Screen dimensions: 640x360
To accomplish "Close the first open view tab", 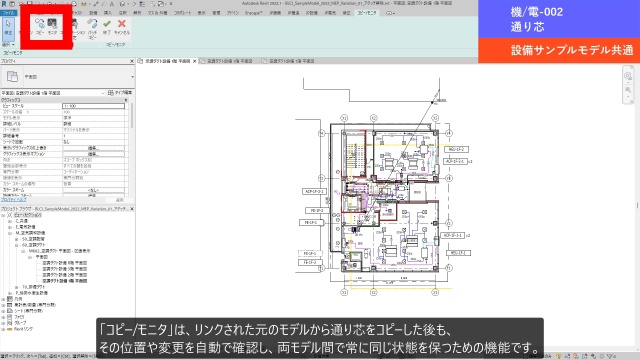I will click(x=195, y=61).
